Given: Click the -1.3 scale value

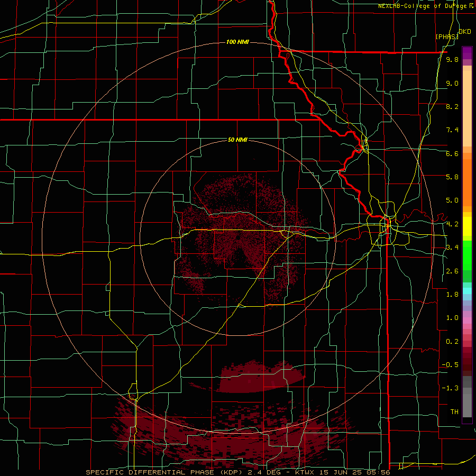Looking at the screenshot, I should (x=450, y=388).
